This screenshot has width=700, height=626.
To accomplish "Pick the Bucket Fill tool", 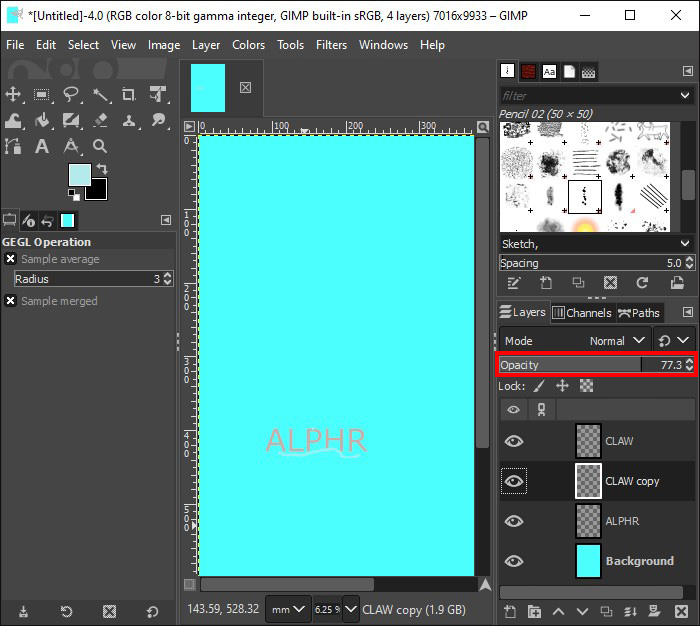I will click(42, 121).
